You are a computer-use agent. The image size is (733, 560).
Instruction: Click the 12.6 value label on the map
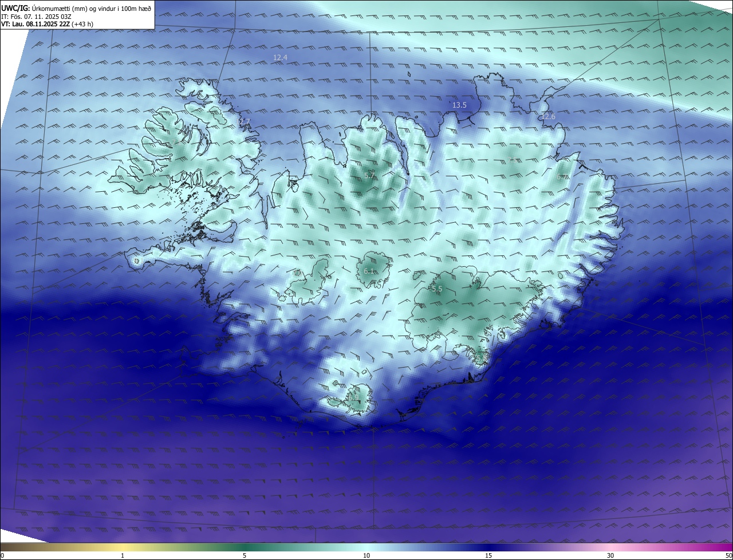(x=548, y=117)
